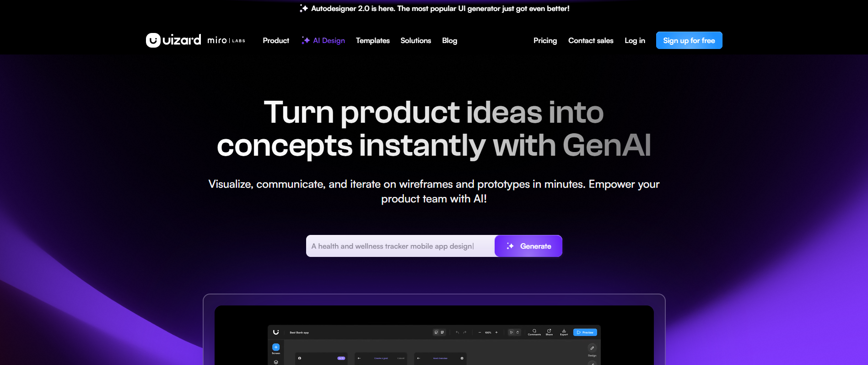This screenshot has height=365, width=868.
Task: Select the hand tool in the editor preview
Action: click(x=518, y=332)
